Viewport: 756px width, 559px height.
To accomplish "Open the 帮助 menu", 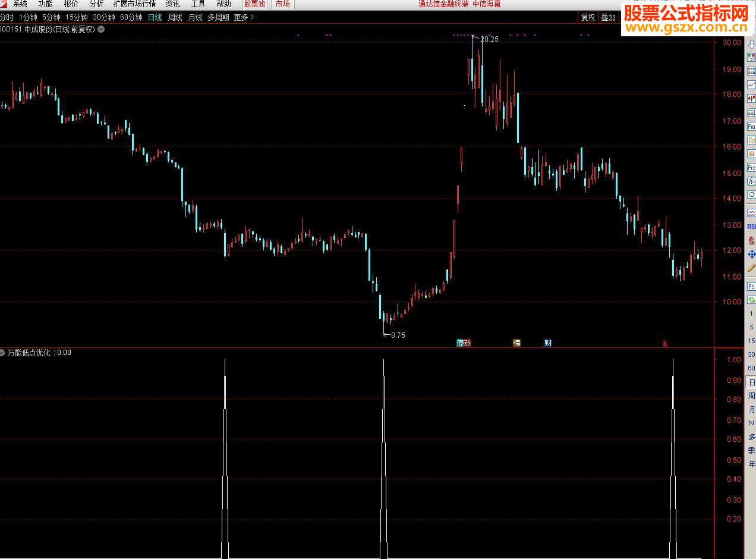I will click(223, 4).
